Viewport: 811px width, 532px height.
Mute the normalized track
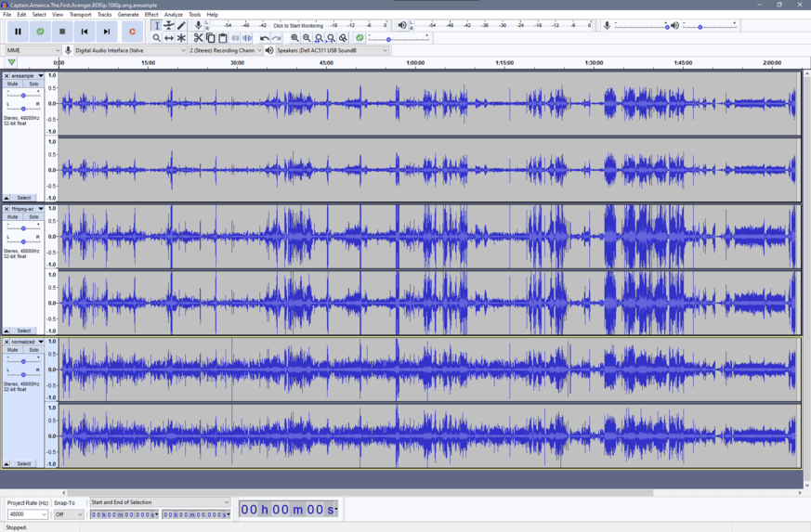pos(12,350)
